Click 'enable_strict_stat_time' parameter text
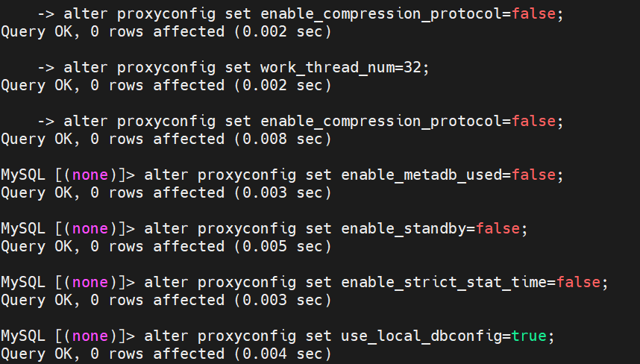This screenshot has width=640, height=364. 444,283
